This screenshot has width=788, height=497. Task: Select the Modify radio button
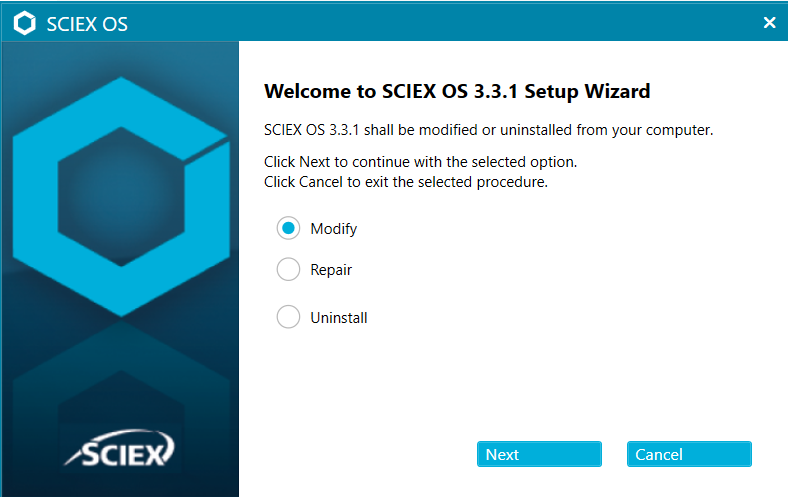(288, 228)
